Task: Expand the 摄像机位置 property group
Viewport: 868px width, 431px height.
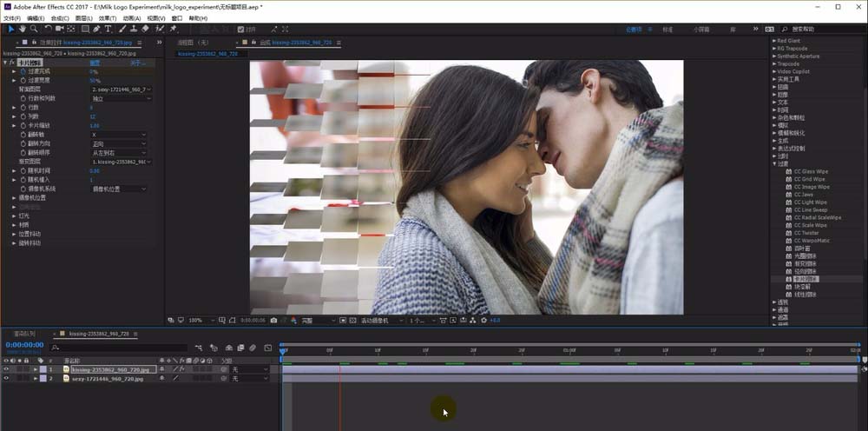Action: (14, 197)
